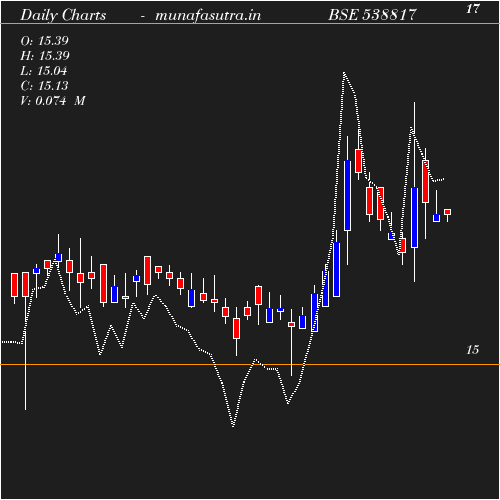Click the peak of the dotted indicator line
500x500 pixels.
344,72
